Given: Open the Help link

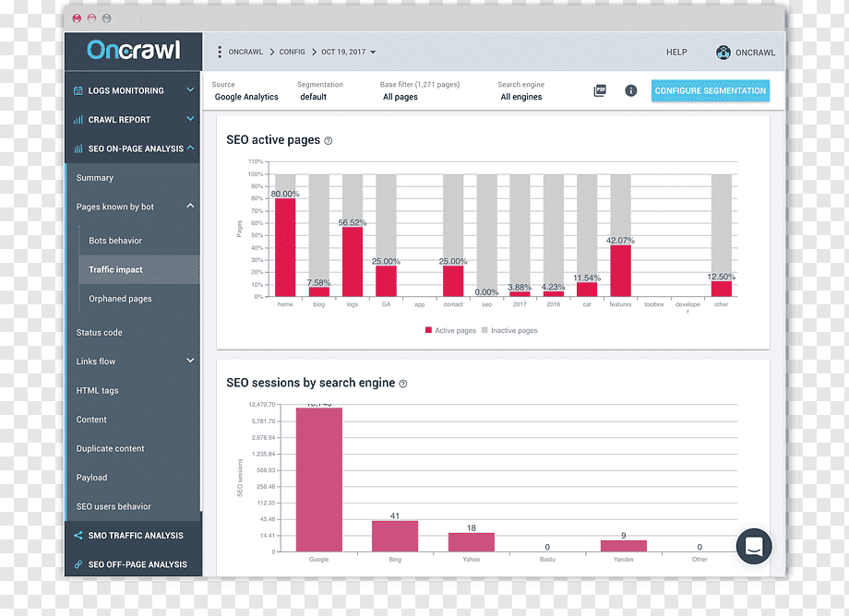Looking at the screenshot, I should pos(676,53).
